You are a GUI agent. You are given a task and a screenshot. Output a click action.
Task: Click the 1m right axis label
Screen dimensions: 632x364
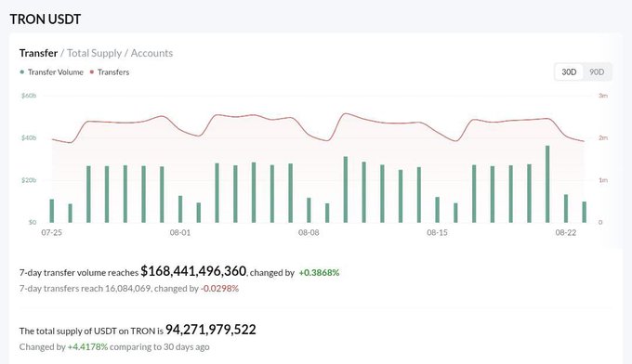point(603,180)
